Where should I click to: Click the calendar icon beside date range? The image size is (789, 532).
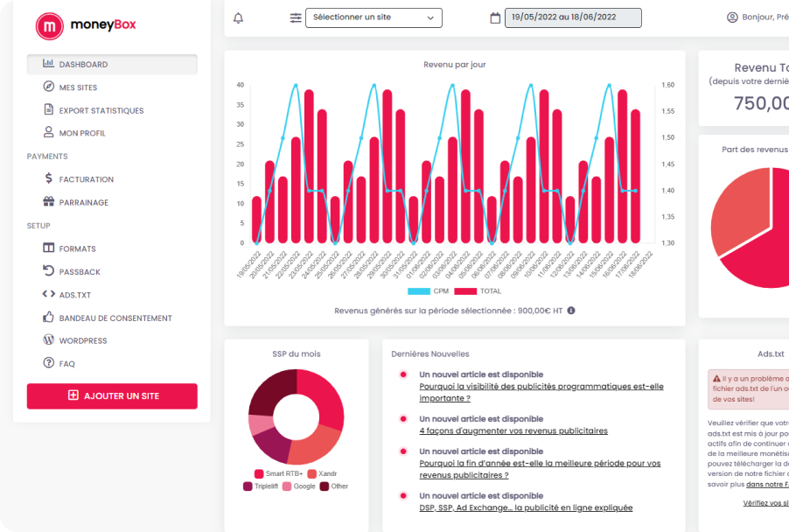(x=495, y=18)
